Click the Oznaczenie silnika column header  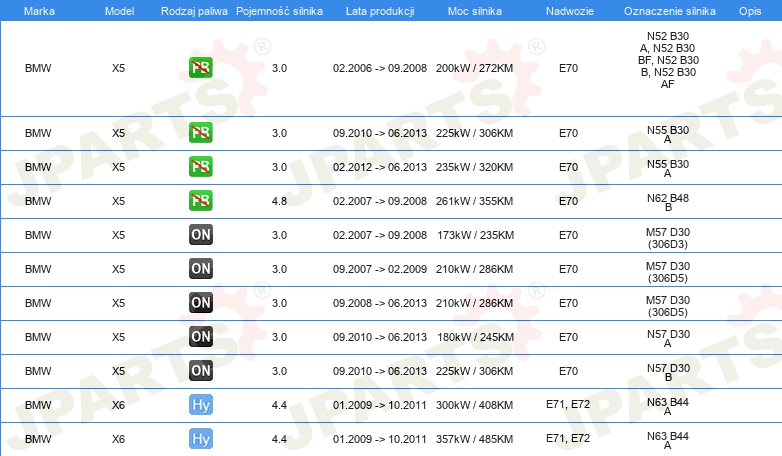669,11
